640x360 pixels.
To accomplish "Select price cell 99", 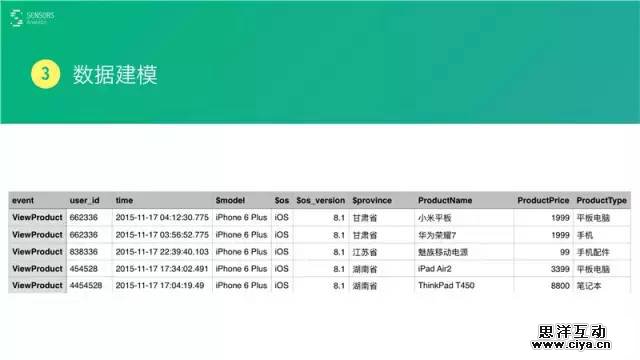I will (x=564, y=252).
